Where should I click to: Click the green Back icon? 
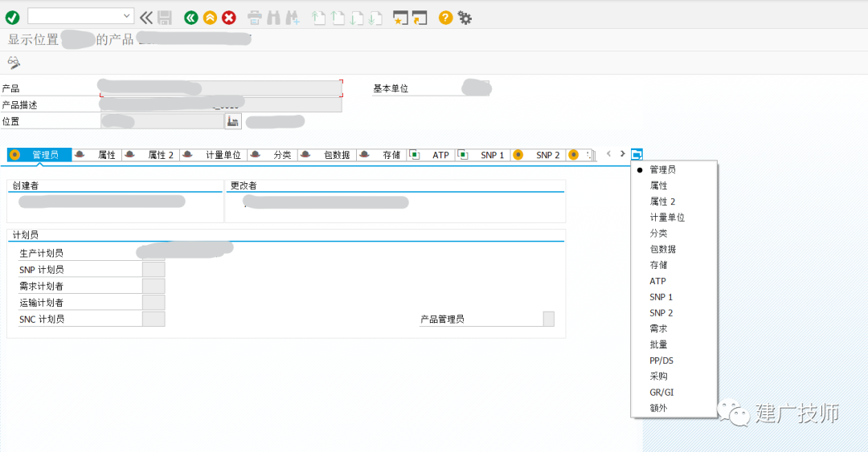(x=191, y=18)
